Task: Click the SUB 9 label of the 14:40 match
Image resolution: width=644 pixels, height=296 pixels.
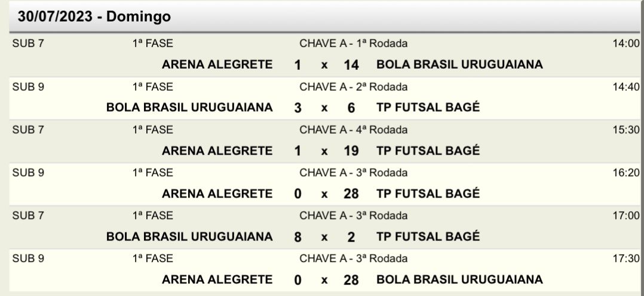Action: tap(28, 87)
